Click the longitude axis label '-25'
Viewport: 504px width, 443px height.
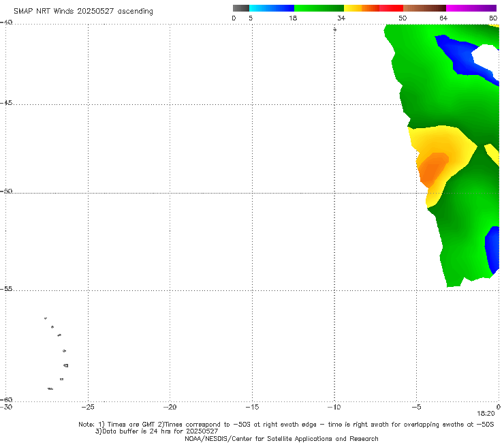click(x=88, y=407)
